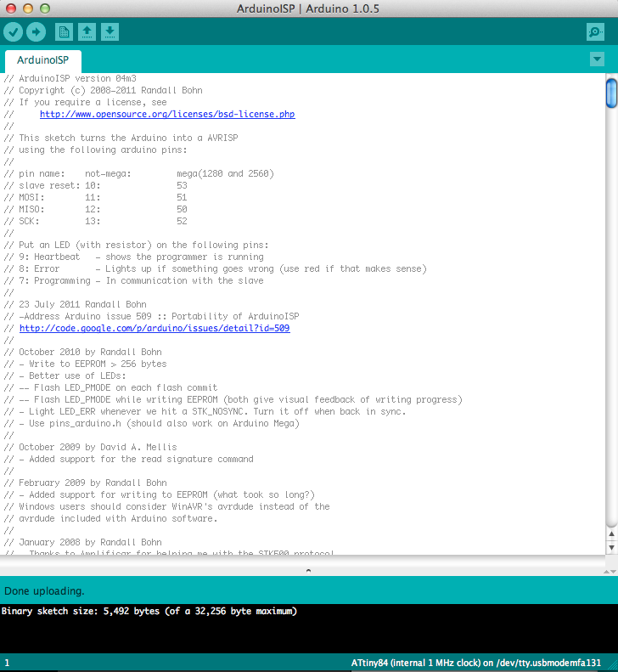Screen dimensions: 618x672
Task: Click line number 1 in status bar
Action: 7,663
